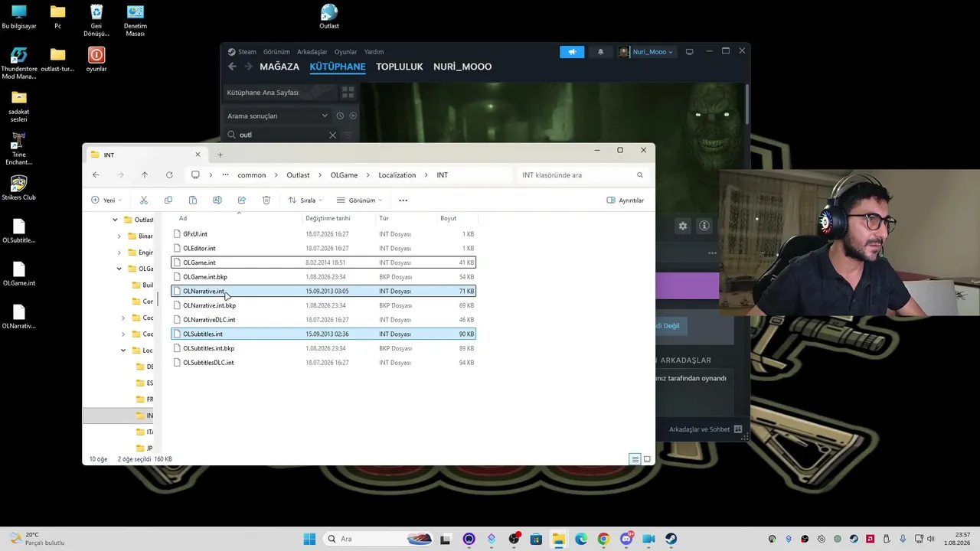Open Steam Big Picture mode icon

[x=689, y=52]
